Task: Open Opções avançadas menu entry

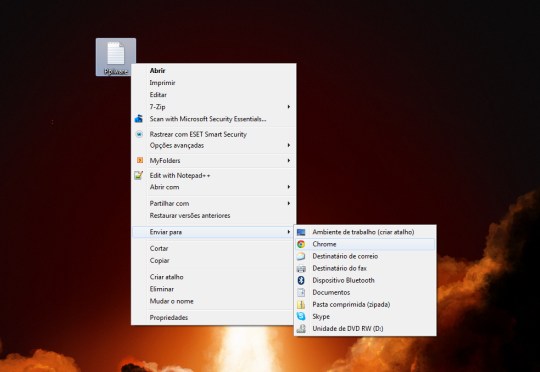Action: [x=214, y=145]
